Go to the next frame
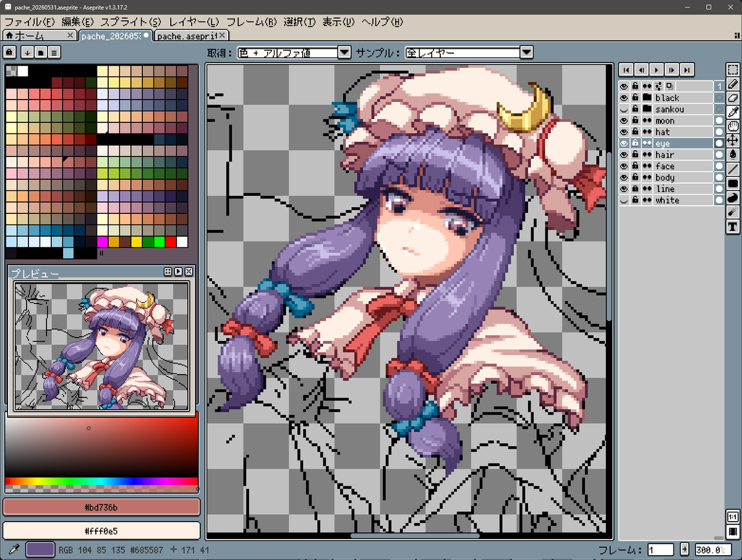The image size is (742, 560). (672, 69)
